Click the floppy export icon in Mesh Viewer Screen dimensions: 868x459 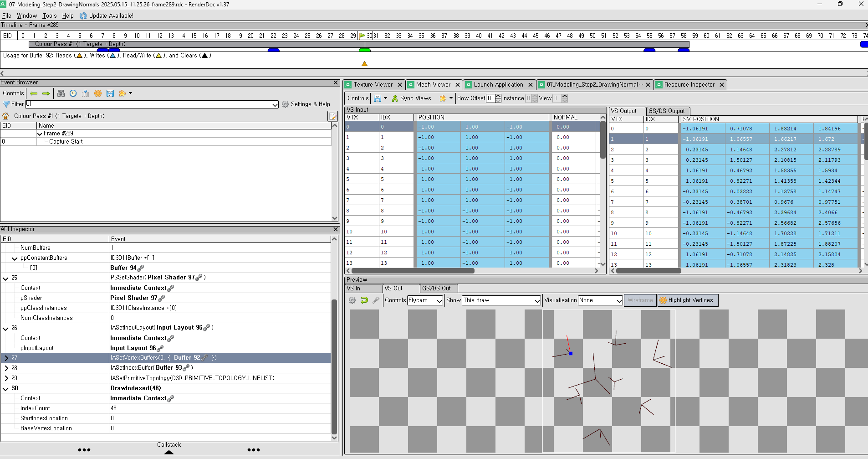click(378, 98)
